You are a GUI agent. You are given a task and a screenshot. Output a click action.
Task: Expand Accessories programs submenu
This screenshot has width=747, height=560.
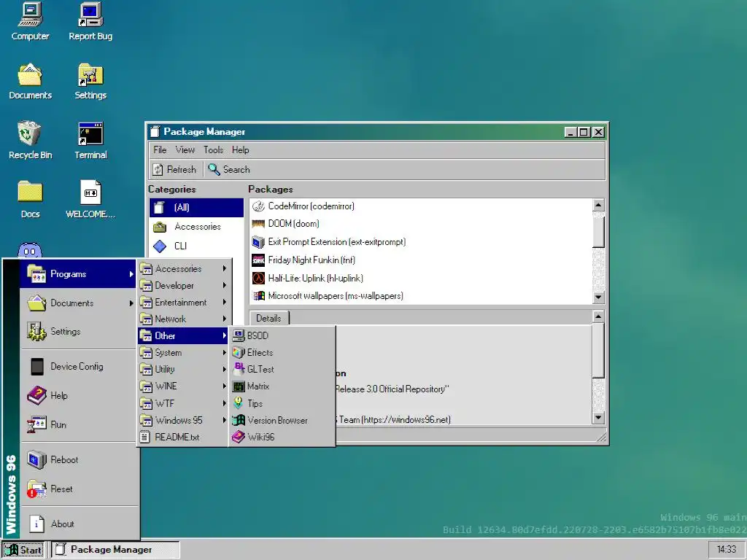183,268
